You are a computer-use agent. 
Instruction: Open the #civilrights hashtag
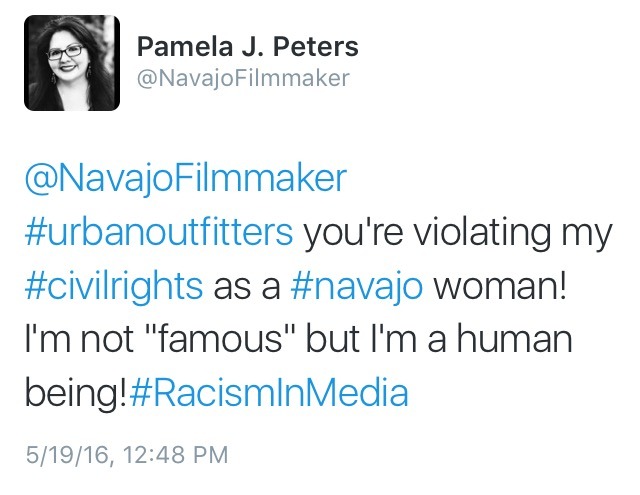coord(114,285)
